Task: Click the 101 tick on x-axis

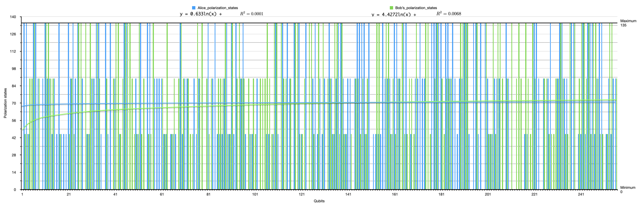Action: point(255,194)
